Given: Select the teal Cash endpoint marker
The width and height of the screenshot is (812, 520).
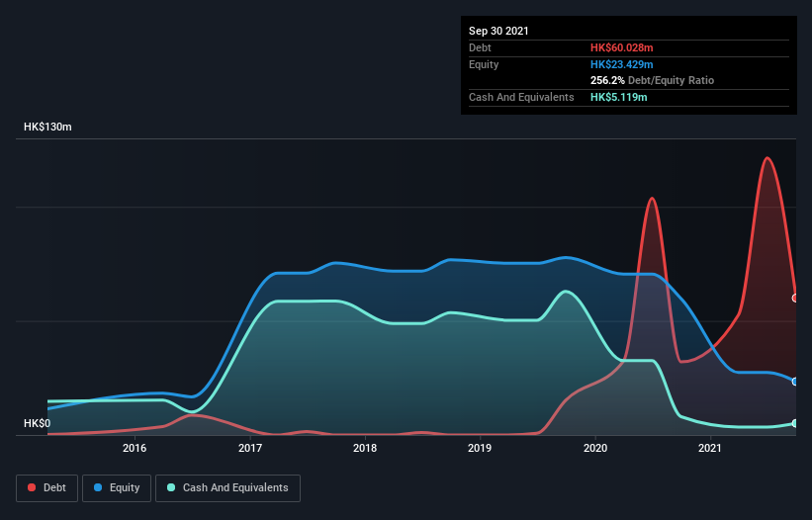Looking at the screenshot, I should click(795, 423).
